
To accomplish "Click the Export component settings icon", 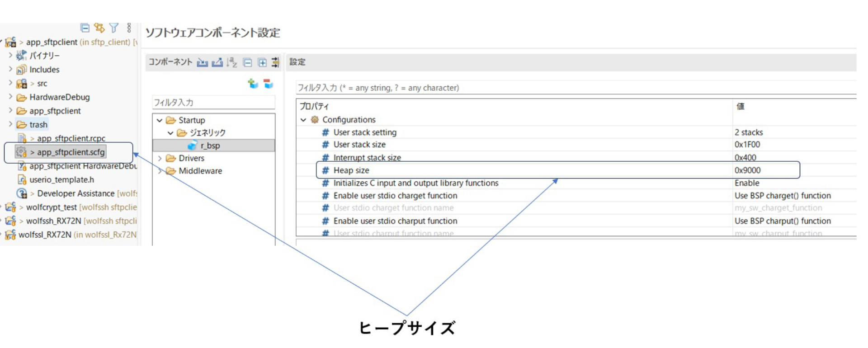I will pyautogui.click(x=217, y=62).
